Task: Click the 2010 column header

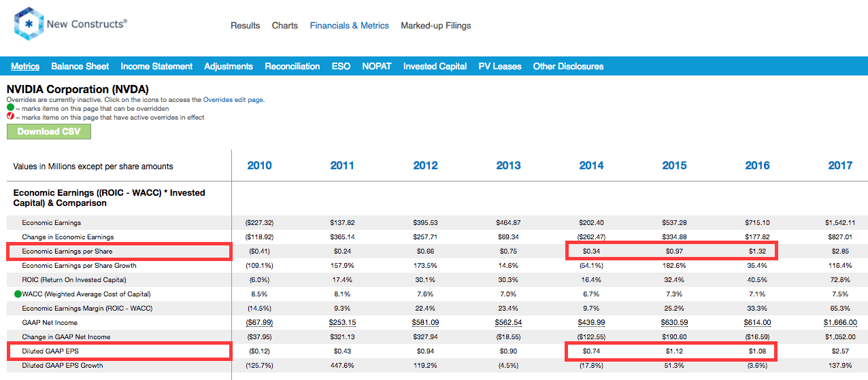Action: [259, 165]
